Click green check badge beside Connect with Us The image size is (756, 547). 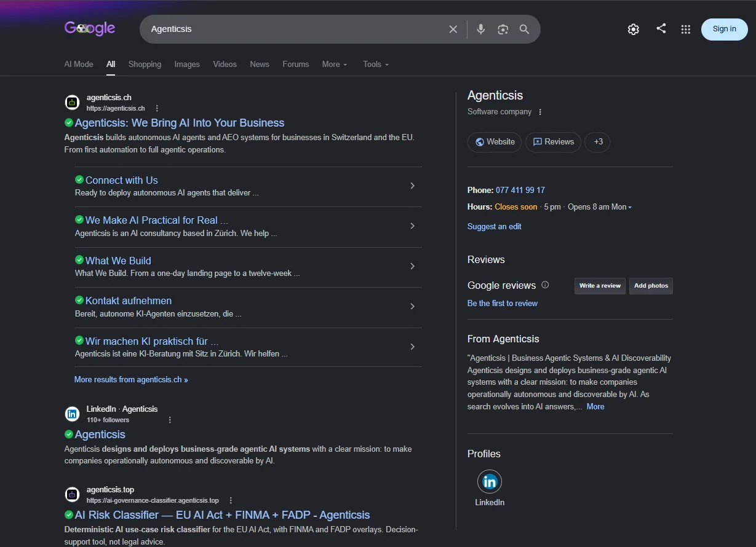[79, 179]
